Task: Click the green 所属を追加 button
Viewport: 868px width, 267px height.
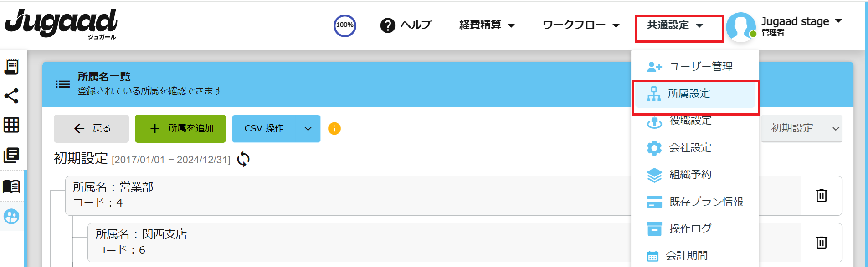Action: click(x=180, y=129)
